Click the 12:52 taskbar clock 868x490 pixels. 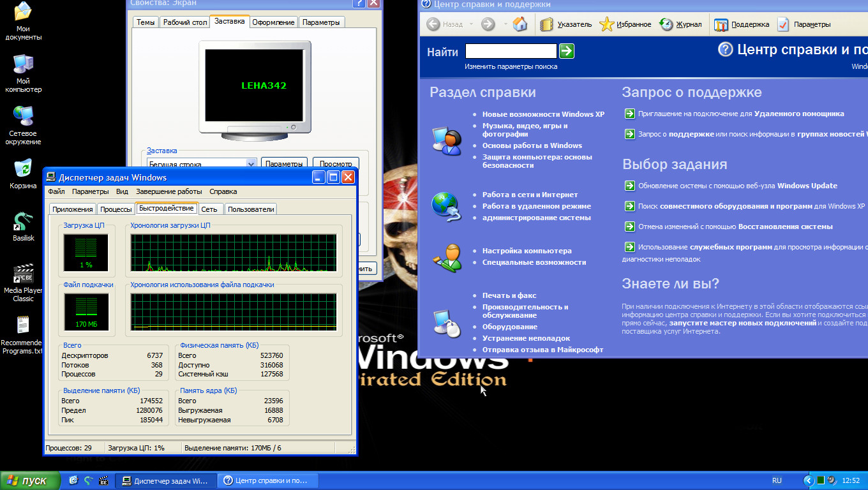(851, 480)
